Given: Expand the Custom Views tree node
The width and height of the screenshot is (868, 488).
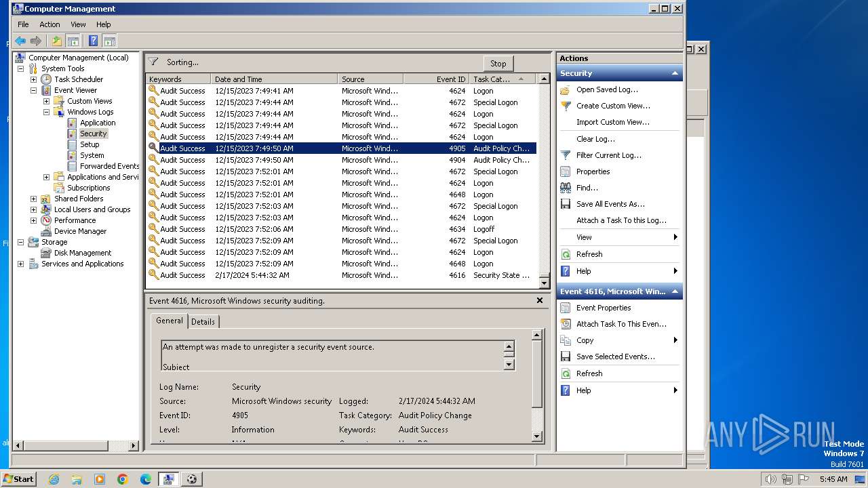Looking at the screenshot, I should (x=46, y=101).
